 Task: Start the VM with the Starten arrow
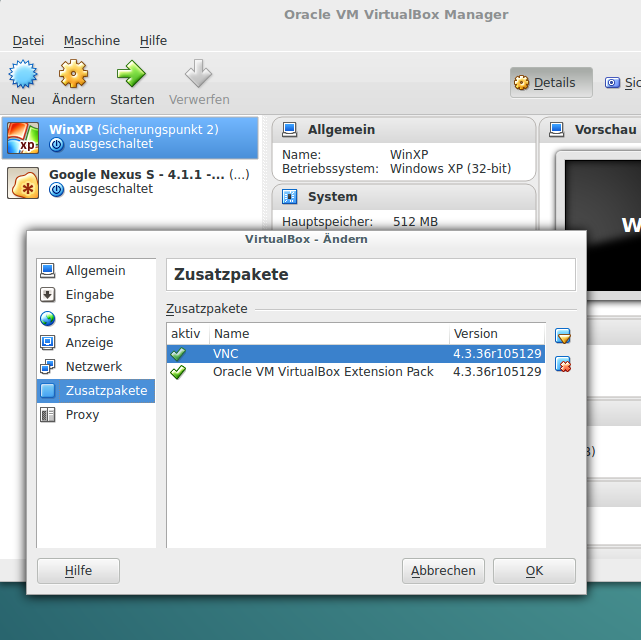pos(131,74)
